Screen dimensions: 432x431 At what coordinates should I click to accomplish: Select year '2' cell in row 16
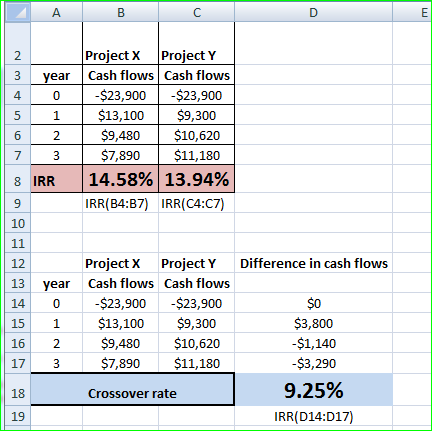(x=56, y=343)
